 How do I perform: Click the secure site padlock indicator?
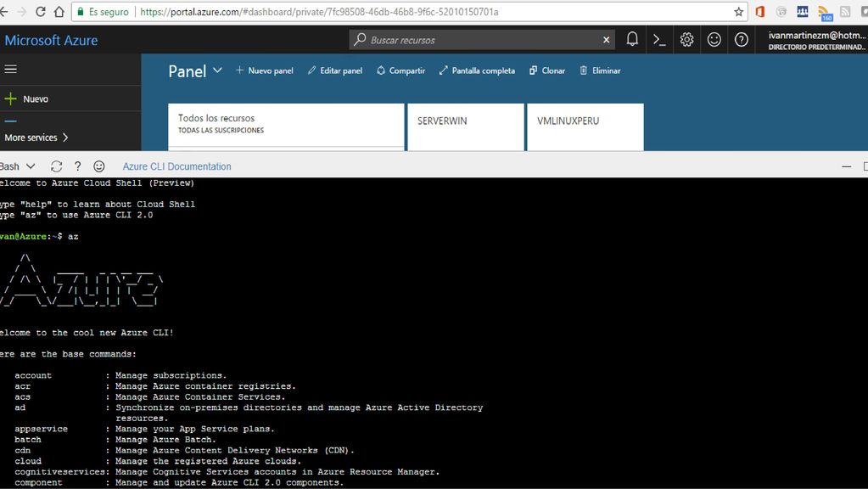[81, 12]
